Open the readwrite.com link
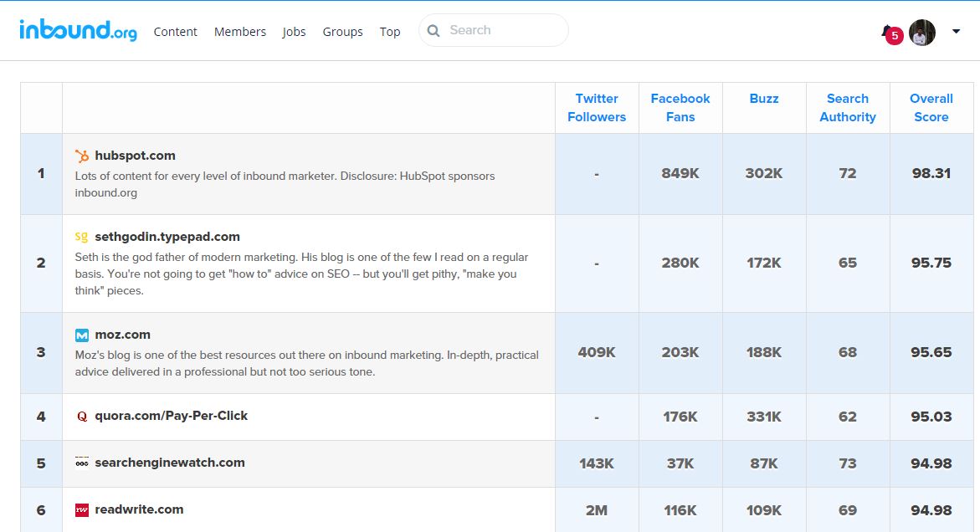The height and width of the screenshot is (532, 980). (x=140, y=509)
